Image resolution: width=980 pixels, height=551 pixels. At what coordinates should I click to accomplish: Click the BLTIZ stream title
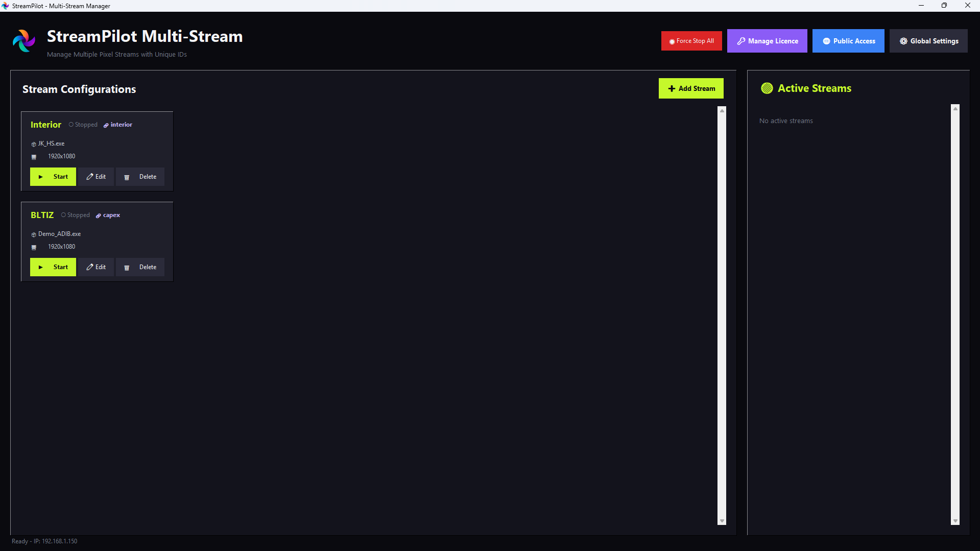(42, 215)
